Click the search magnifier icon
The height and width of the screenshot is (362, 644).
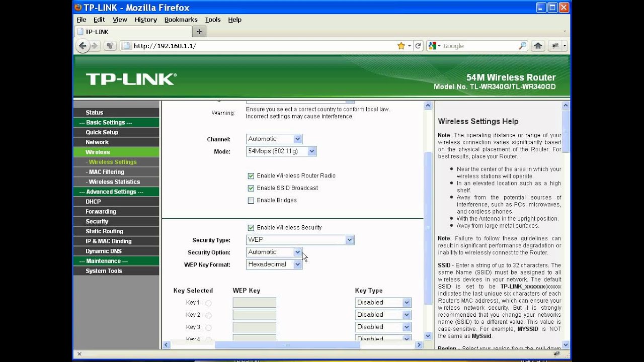pyautogui.click(x=522, y=46)
